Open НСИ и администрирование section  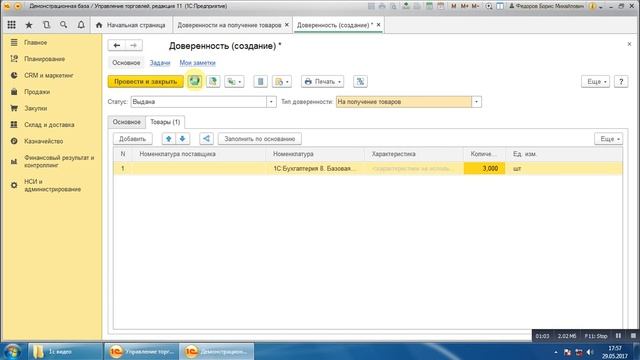point(52,185)
